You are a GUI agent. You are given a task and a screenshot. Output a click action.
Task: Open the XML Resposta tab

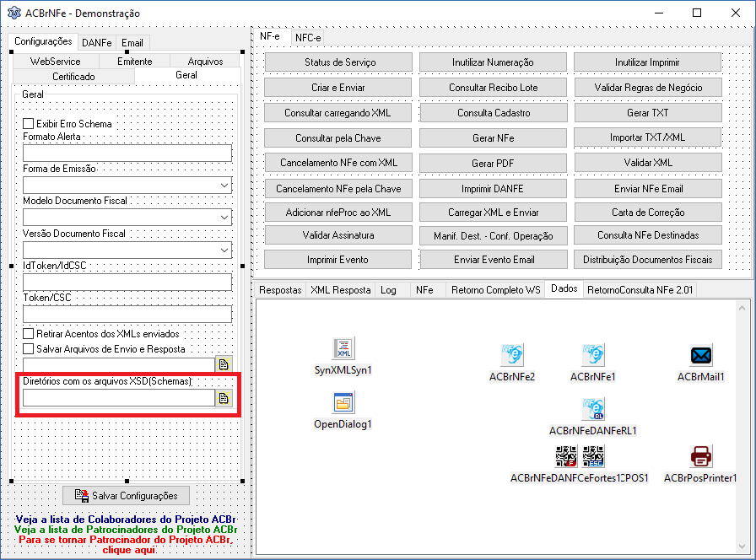pos(340,289)
